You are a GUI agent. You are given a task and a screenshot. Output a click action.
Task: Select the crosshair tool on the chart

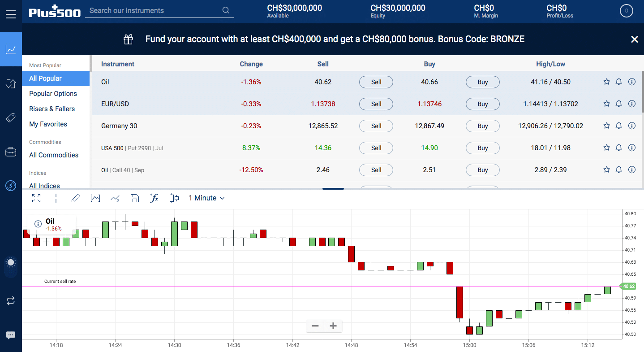point(56,198)
